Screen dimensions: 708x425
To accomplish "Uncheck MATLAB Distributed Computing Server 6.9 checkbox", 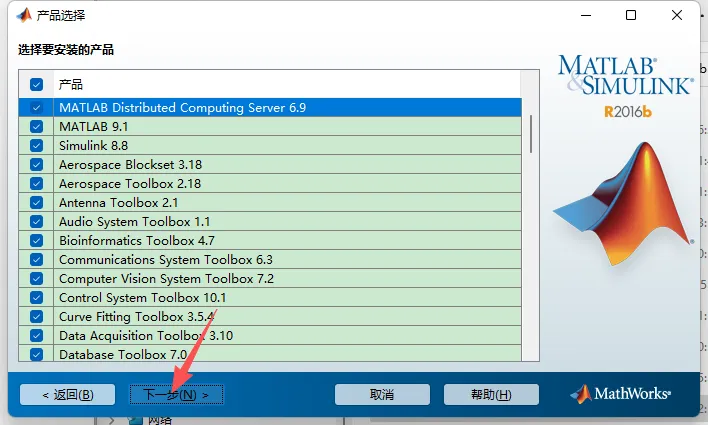I will point(37,107).
